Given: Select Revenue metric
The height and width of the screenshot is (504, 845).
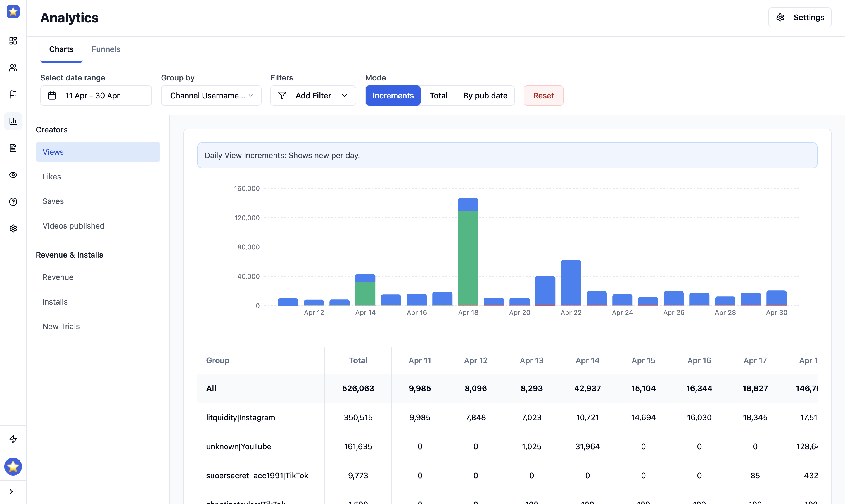Looking at the screenshot, I should (x=98, y=277).
